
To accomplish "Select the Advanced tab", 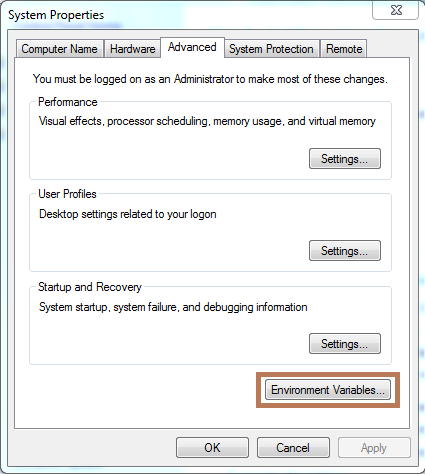I will click(x=192, y=47).
